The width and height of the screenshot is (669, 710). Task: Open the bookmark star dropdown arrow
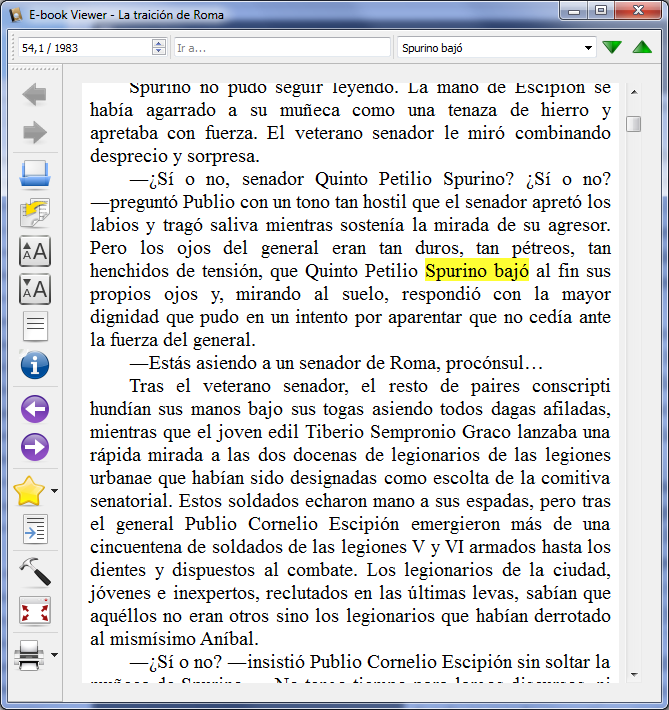(x=54, y=491)
